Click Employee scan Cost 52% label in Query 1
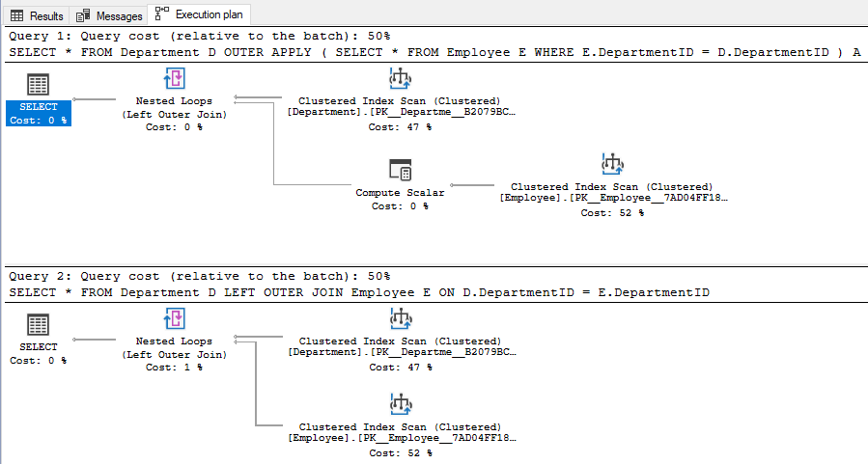868x464 pixels. tap(612, 213)
